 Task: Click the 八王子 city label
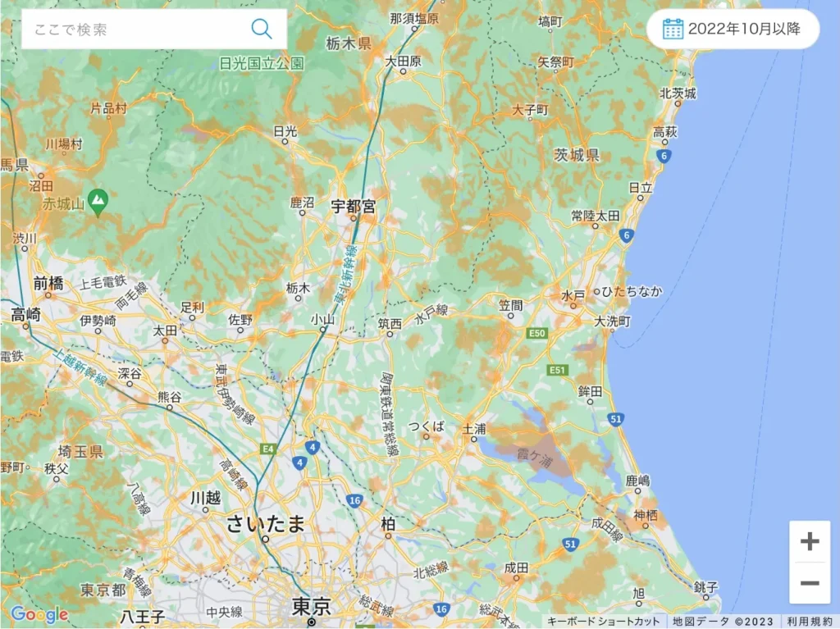[x=143, y=617]
